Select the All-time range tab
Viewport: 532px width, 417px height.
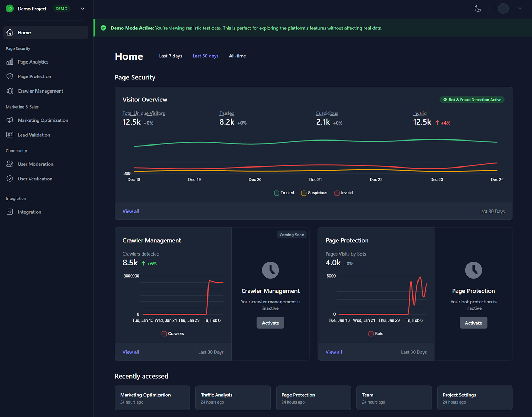(237, 56)
